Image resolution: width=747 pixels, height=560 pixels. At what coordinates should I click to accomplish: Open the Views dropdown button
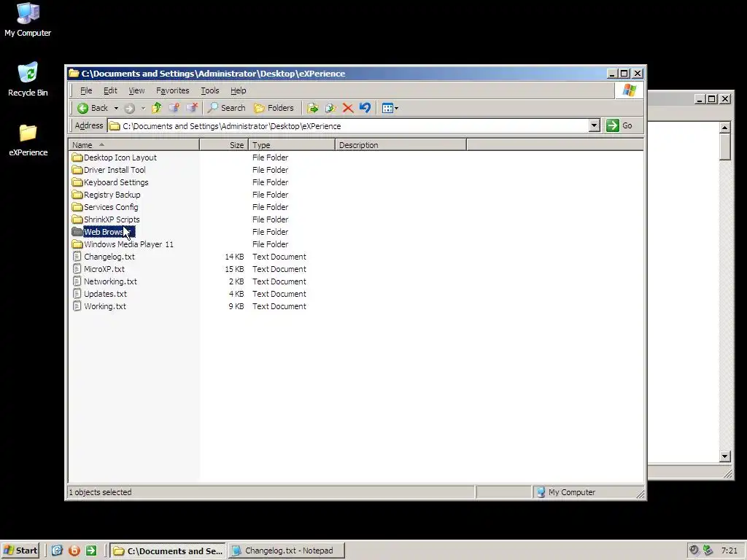390,108
